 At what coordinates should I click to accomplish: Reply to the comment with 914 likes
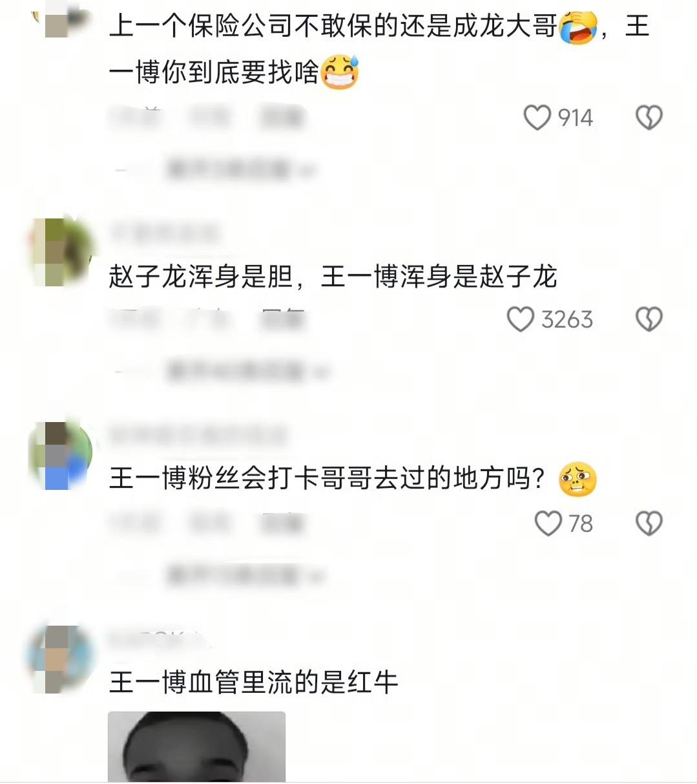tap(282, 118)
